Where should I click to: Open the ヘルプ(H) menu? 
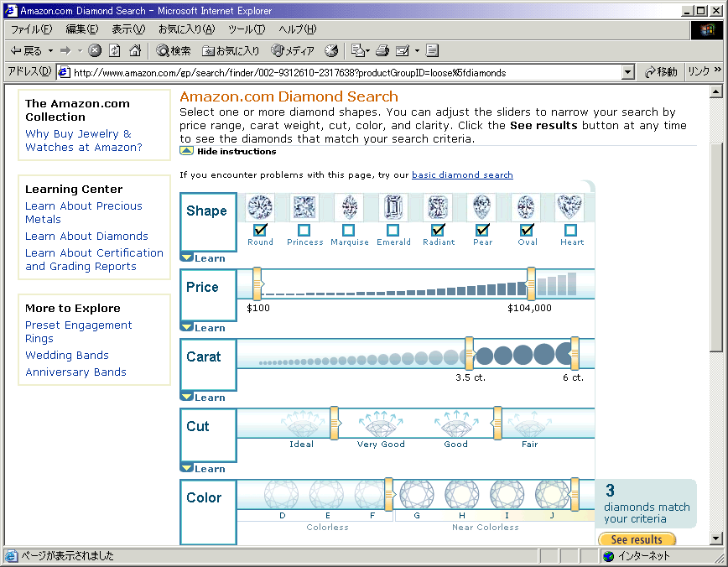pos(297,29)
